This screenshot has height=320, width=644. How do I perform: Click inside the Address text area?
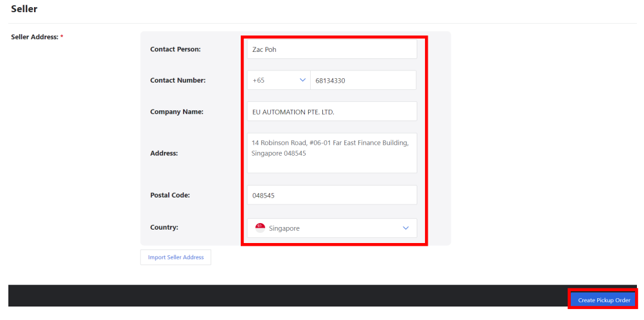[x=332, y=153]
